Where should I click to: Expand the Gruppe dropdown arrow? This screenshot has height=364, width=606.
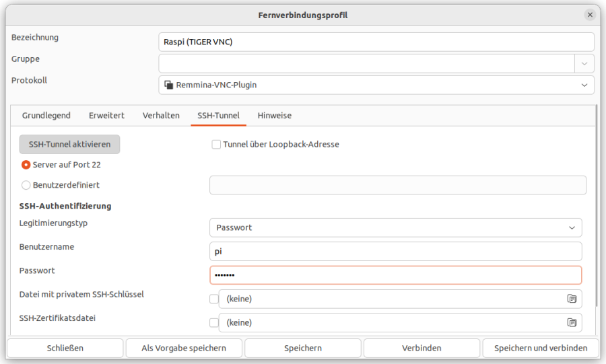(x=584, y=63)
